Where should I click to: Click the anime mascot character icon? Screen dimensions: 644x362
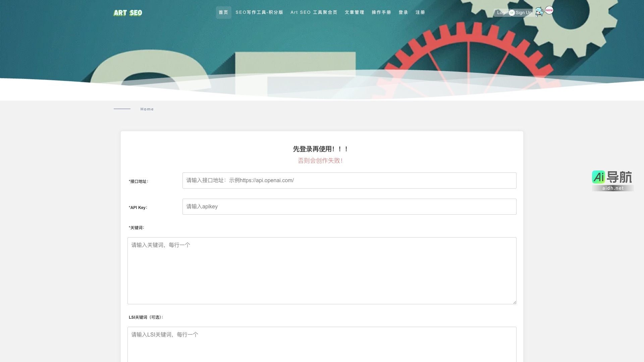[x=539, y=12]
